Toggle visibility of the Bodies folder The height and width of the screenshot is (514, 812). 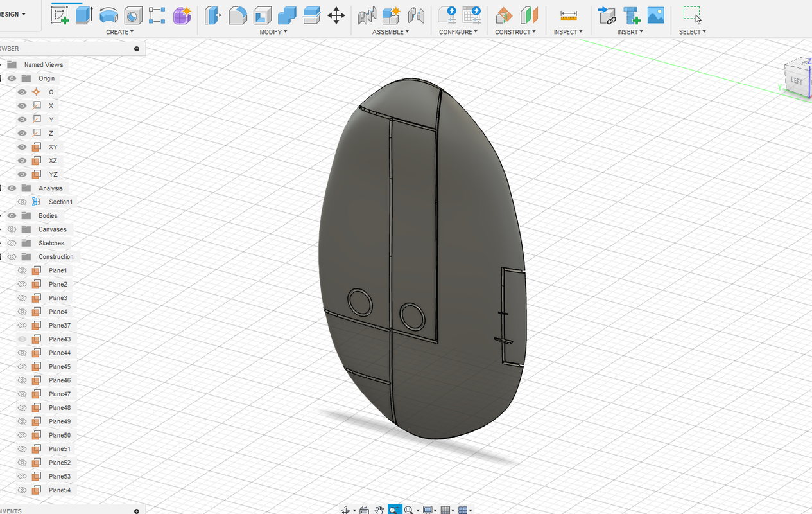12,215
